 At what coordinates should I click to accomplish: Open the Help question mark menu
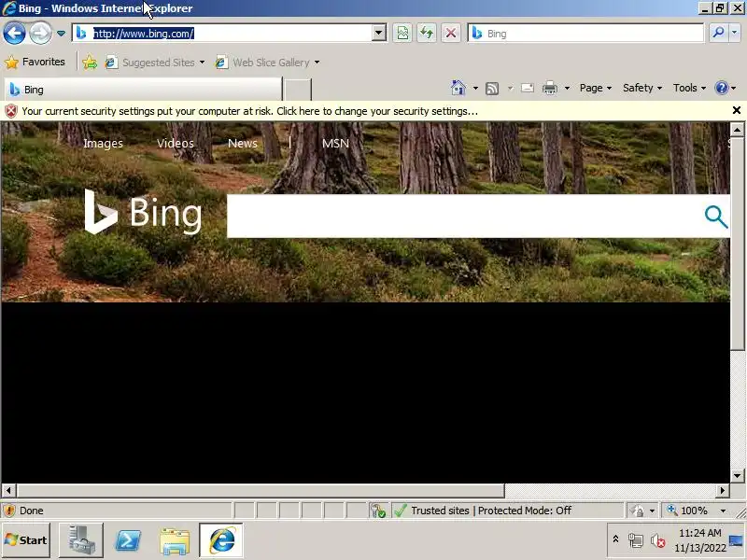coord(726,88)
